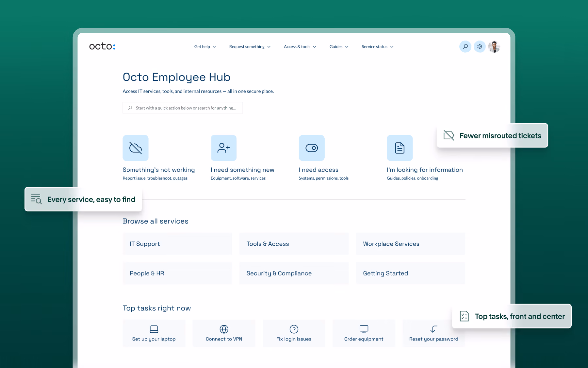Click the ticket icon in Fewer misrouted badge
Image resolution: width=588 pixels, height=368 pixels.
[449, 135]
